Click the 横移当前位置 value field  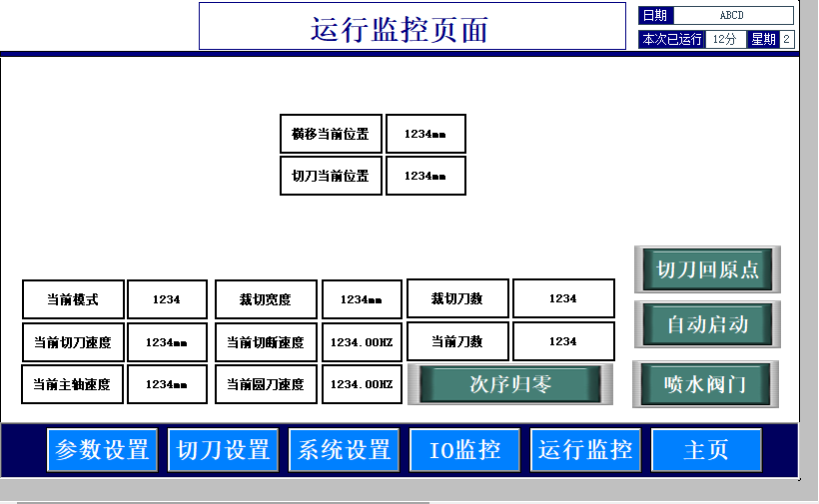coord(425,134)
